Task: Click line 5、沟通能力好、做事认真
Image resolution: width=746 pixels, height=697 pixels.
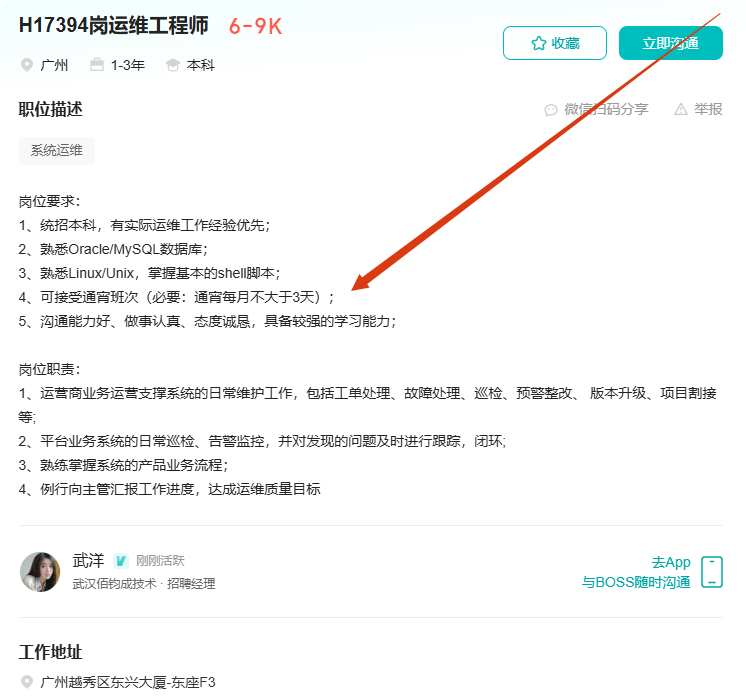Action: pos(207,321)
